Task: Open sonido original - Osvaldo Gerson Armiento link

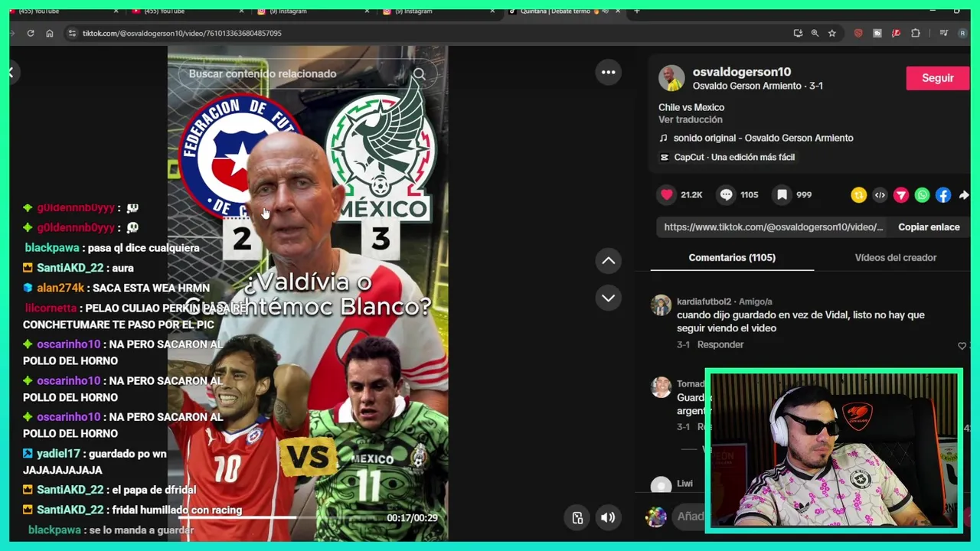Action: 763,138
